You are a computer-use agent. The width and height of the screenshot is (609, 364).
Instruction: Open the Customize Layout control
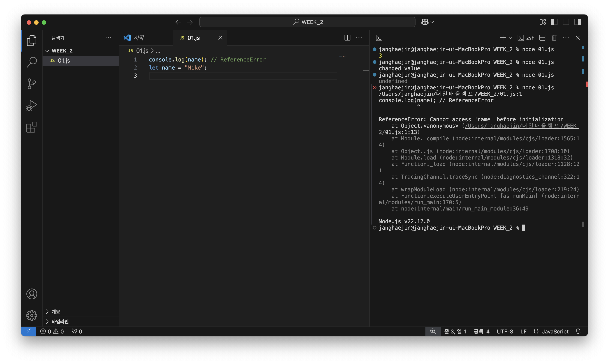(542, 22)
